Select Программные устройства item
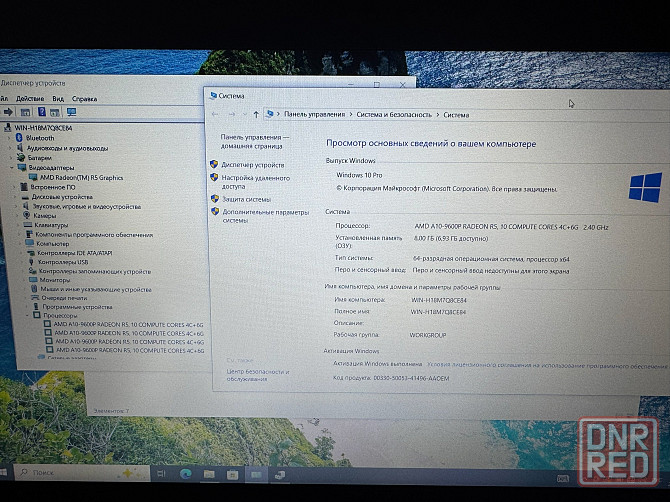Image resolution: width=670 pixels, height=502 pixels. (x=77, y=307)
